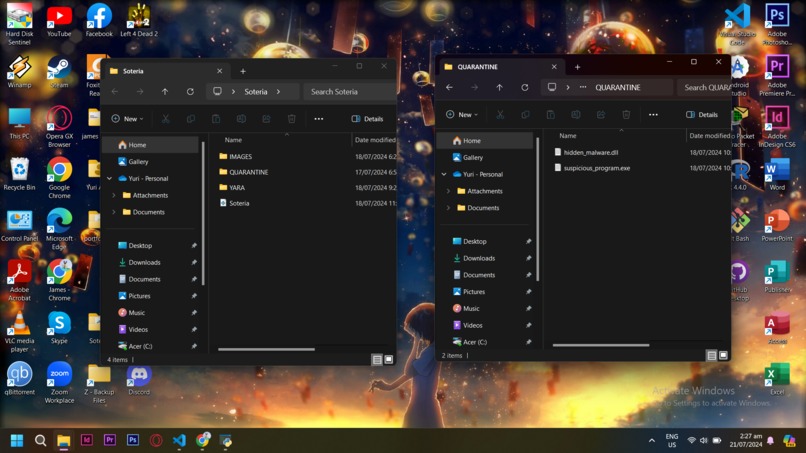Viewport: 806px width, 453px height.
Task: Click the Back arrow in QUARANTINE window
Action: click(x=449, y=87)
